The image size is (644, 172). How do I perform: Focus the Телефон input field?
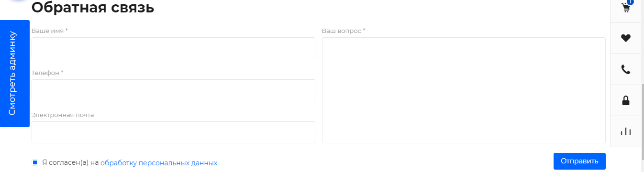173,90
